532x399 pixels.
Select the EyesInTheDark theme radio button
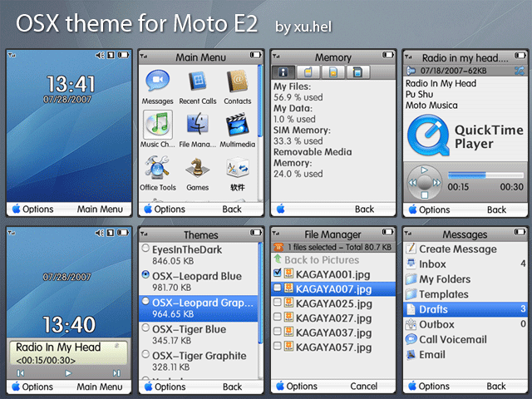(x=145, y=248)
